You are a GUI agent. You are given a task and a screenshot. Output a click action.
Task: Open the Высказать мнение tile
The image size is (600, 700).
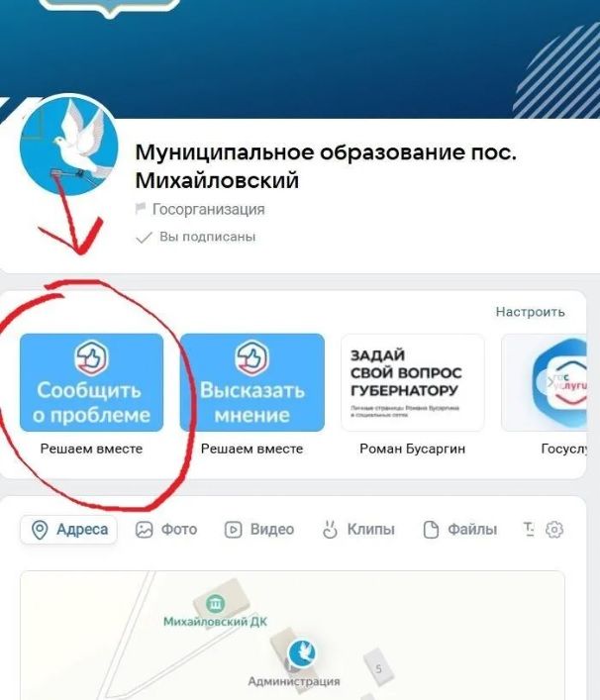point(252,382)
